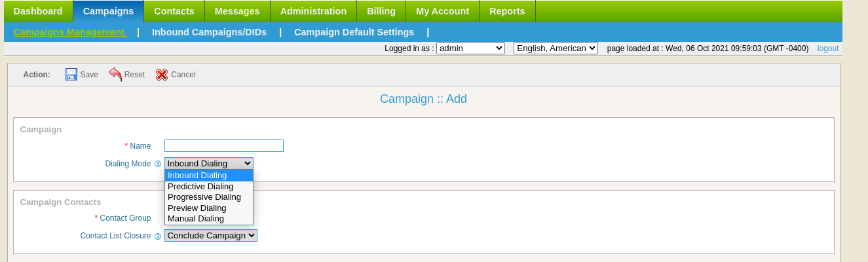Click the Save floppy disk icon
Viewport: 868px width, 262px height.
pyautogui.click(x=71, y=74)
